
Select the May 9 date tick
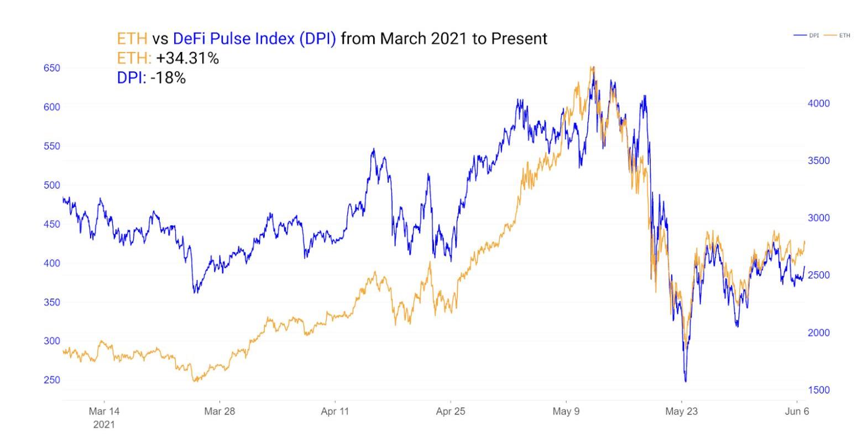pos(566,411)
